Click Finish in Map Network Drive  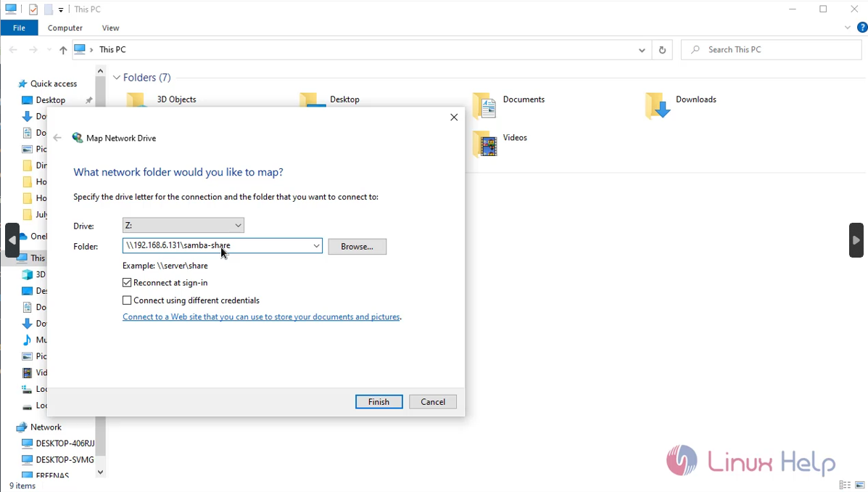click(x=379, y=402)
